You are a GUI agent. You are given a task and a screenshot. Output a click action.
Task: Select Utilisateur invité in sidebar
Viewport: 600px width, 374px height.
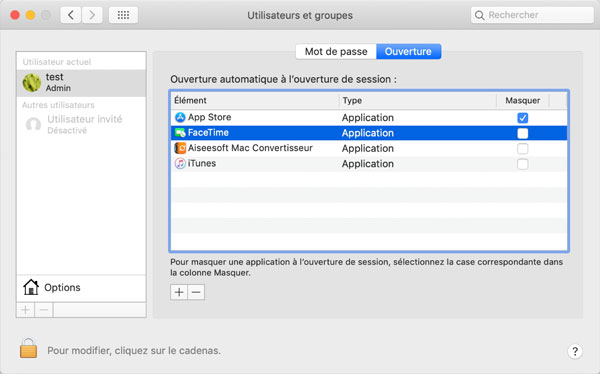pyautogui.click(x=81, y=124)
